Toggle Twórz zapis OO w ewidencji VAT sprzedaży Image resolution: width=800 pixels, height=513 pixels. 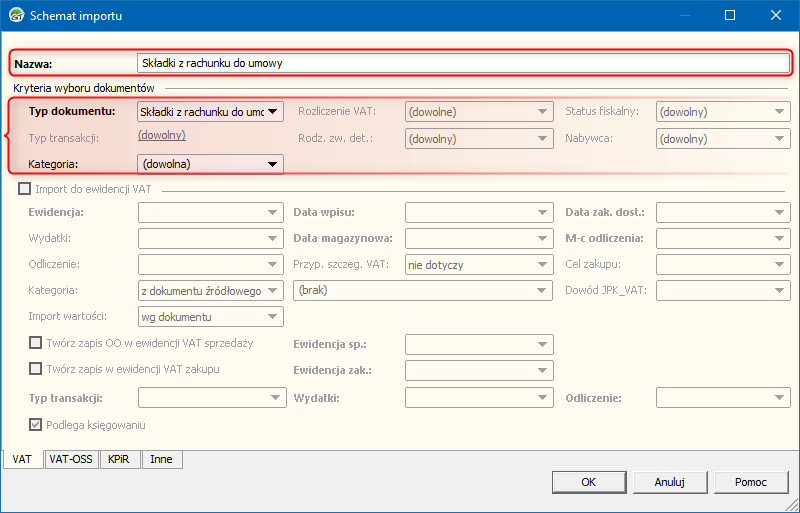35,343
